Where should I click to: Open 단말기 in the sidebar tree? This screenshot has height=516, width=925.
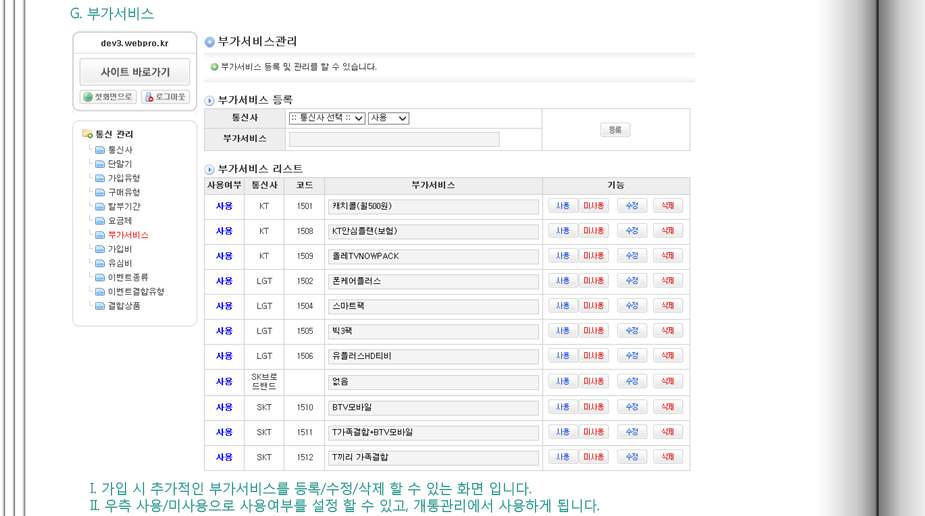[119, 164]
